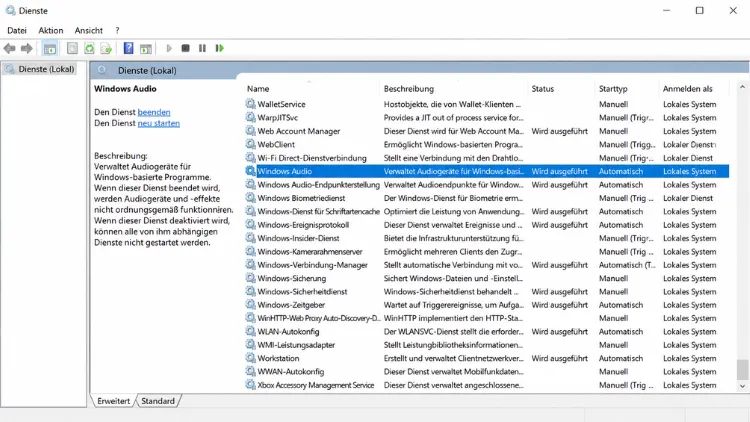Viewport: 750px width, 422px height.
Task: Click gear icon in Dienste (Lokal) header
Action: tap(102, 70)
